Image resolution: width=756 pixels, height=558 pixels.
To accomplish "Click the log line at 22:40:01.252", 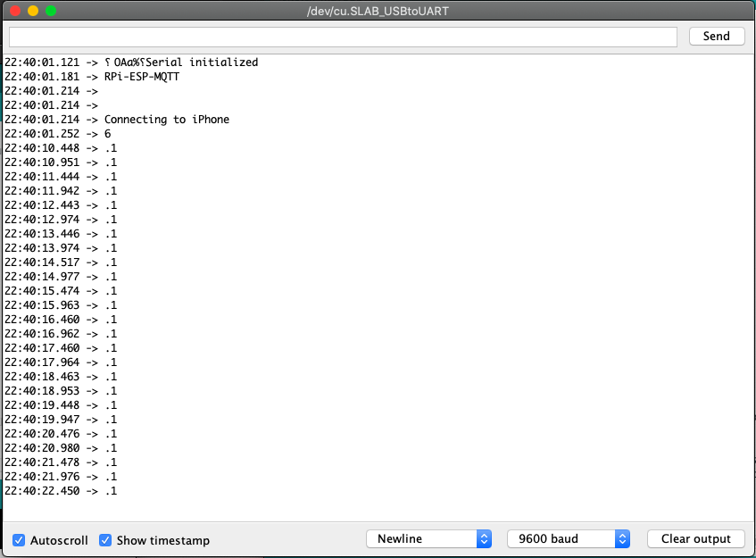I will [x=57, y=134].
